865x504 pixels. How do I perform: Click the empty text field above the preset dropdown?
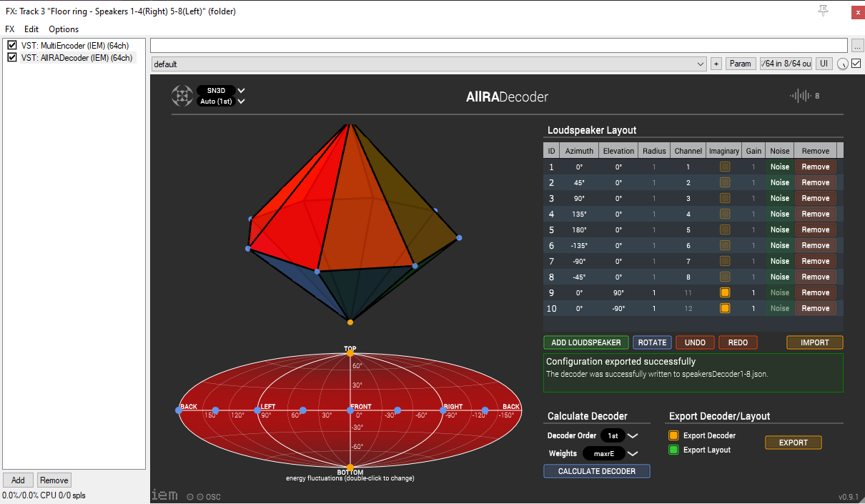(x=499, y=45)
